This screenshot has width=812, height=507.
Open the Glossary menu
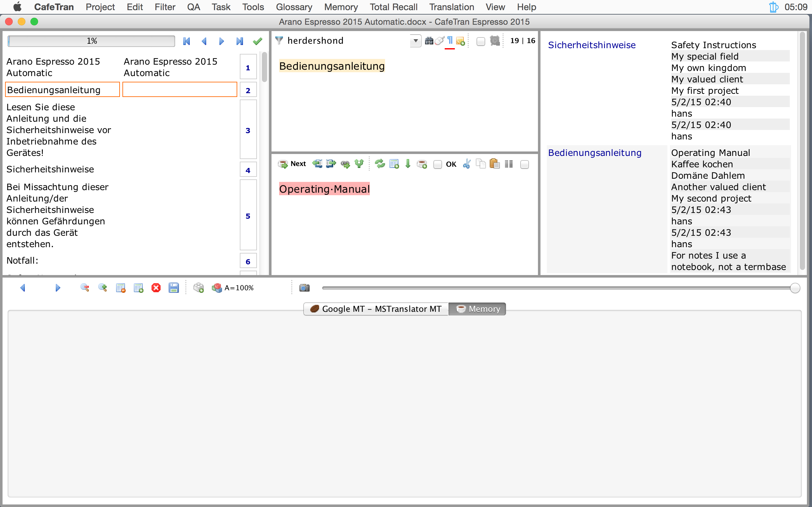294,7
